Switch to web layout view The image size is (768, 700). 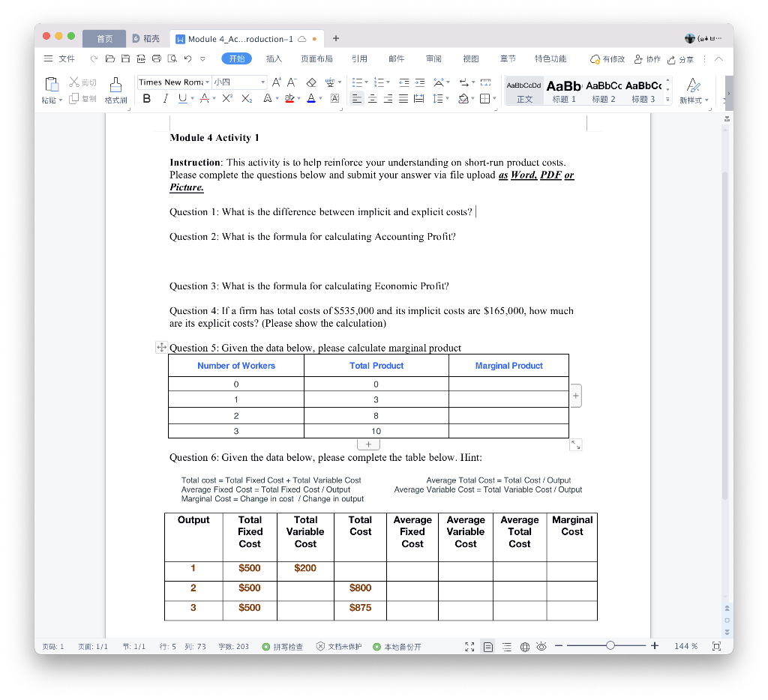[524, 647]
